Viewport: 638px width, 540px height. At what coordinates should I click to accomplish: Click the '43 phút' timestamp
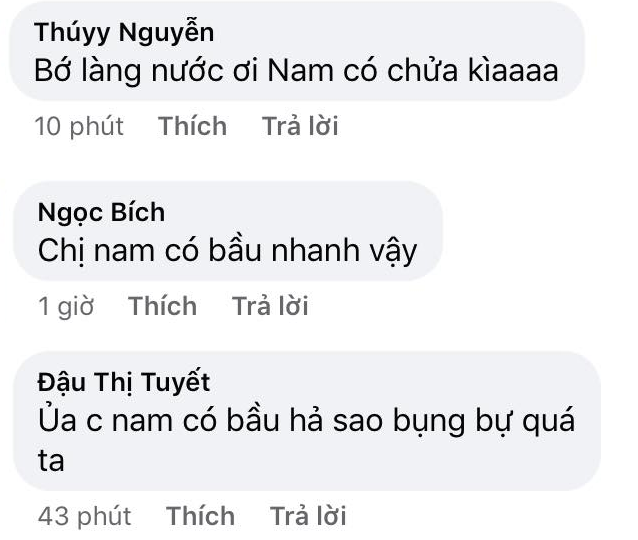click(84, 516)
